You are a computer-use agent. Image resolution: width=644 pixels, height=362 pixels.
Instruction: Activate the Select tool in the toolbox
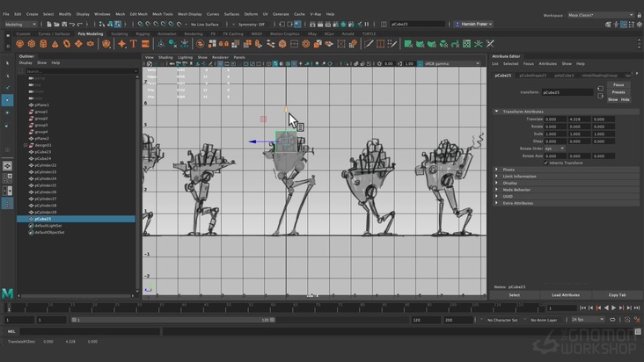tap(7, 63)
